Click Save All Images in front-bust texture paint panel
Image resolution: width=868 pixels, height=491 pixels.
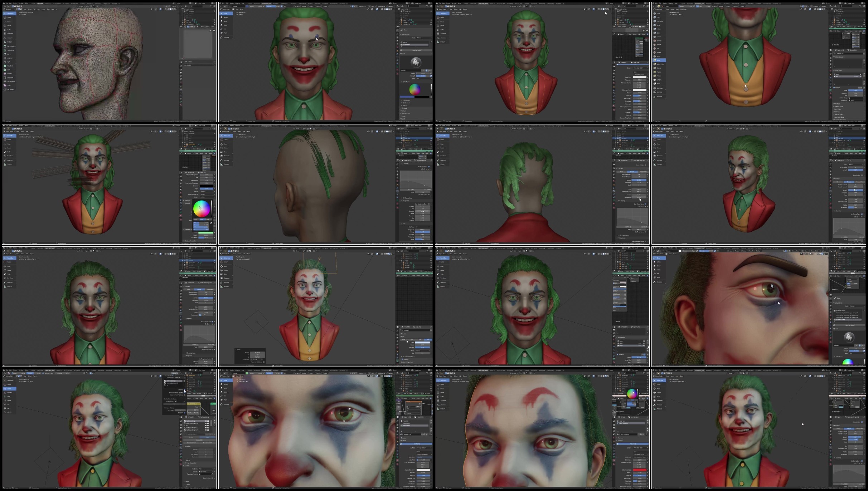click(416, 50)
